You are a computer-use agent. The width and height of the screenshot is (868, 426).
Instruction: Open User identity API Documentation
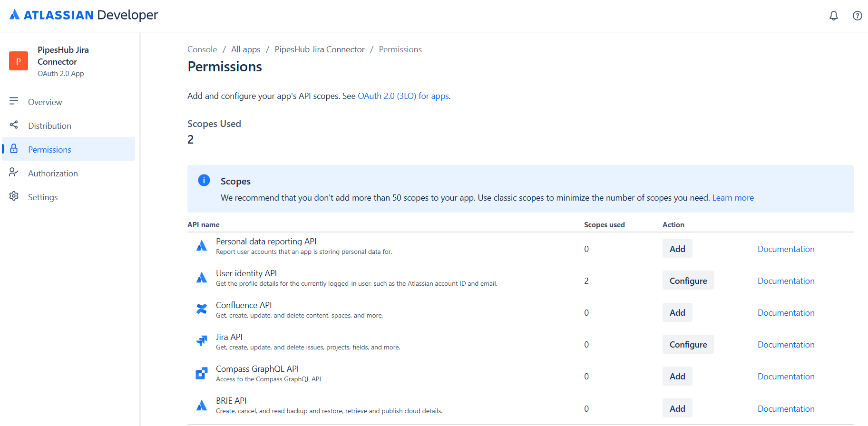click(x=786, y=281)
